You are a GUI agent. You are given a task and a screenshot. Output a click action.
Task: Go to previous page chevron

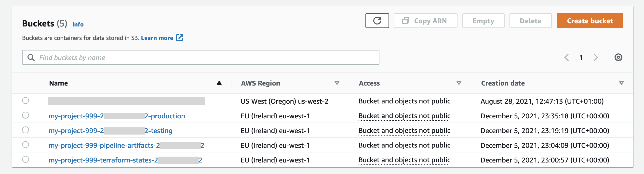pos(566,57)
